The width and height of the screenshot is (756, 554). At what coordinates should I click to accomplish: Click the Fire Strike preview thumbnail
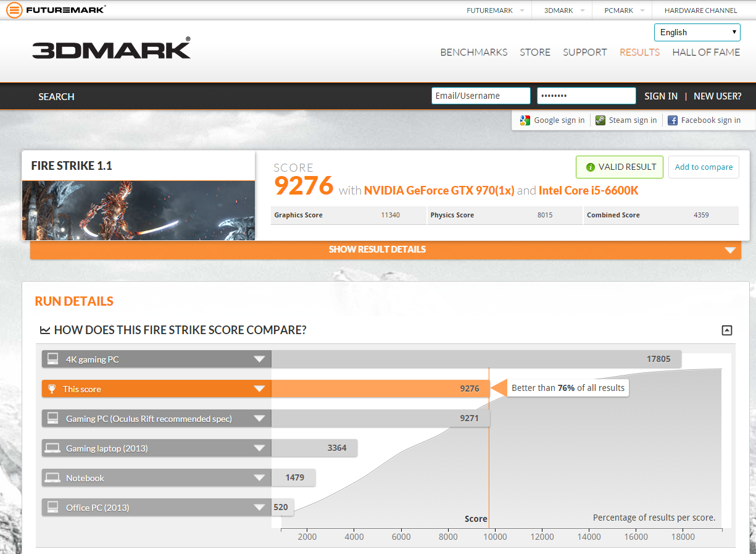coord(138,211)
